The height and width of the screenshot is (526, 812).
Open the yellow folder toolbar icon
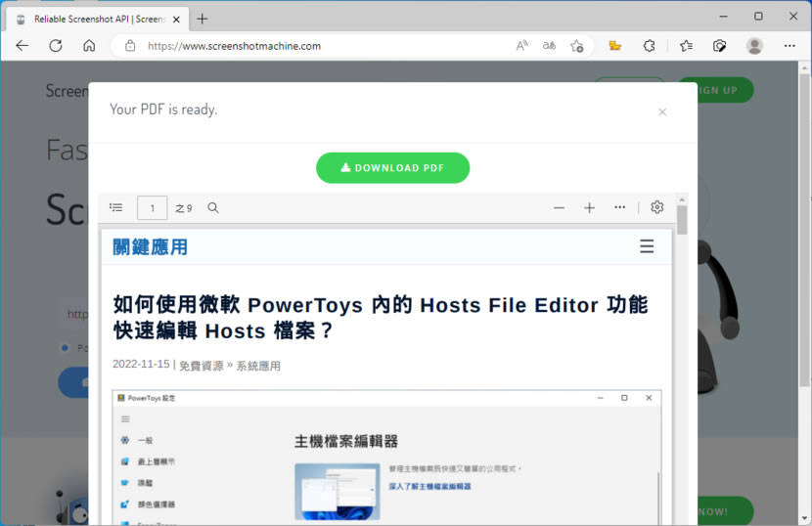point(615,46)
